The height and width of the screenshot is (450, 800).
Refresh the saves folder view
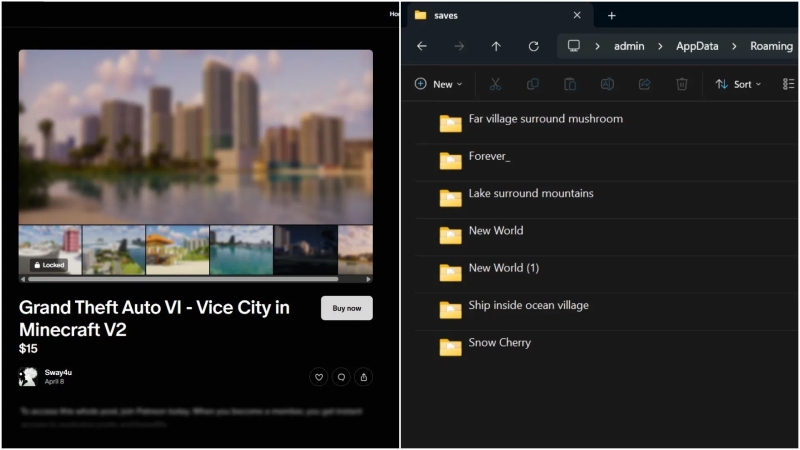coord(534,46)
